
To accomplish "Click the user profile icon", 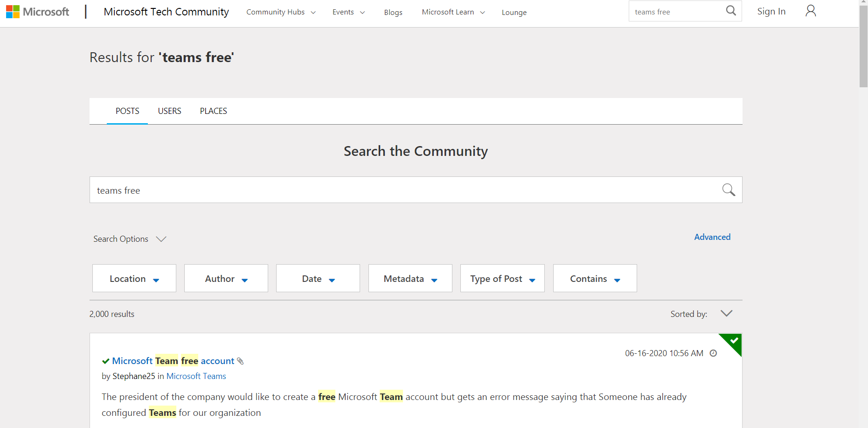I will [811, 11].
